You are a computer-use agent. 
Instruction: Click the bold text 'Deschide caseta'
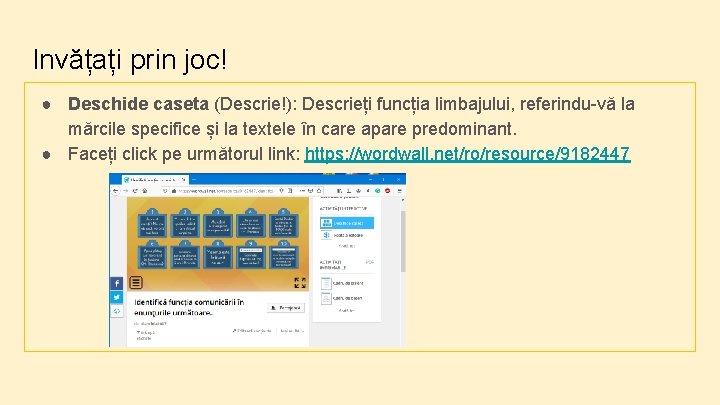(x=138, y=104)
